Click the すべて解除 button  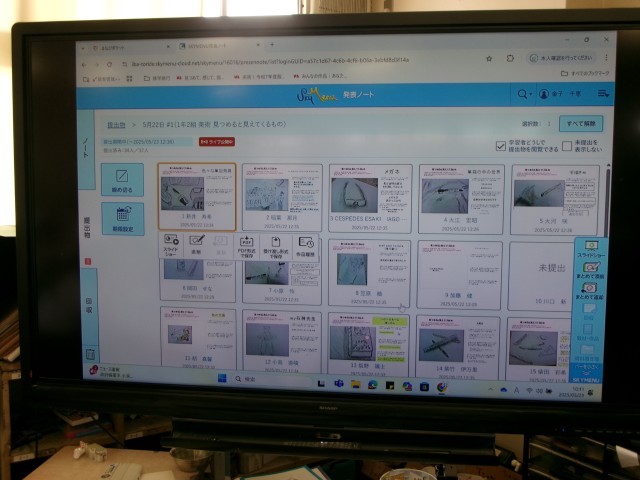pos(581,124)
